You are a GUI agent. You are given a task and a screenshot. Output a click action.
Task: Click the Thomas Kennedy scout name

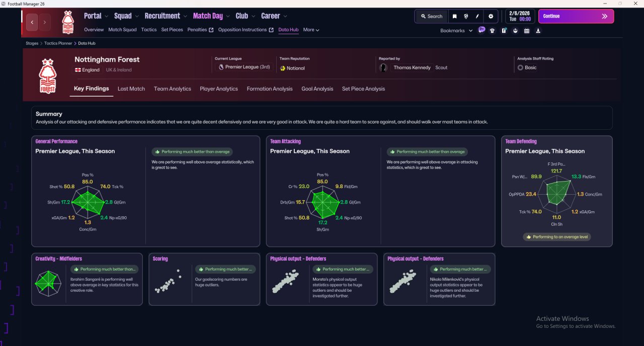click(x=412, y=67)
